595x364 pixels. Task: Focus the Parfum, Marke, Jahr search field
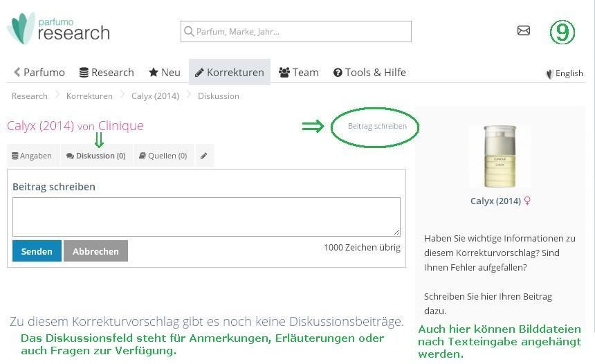click(296, 32)
